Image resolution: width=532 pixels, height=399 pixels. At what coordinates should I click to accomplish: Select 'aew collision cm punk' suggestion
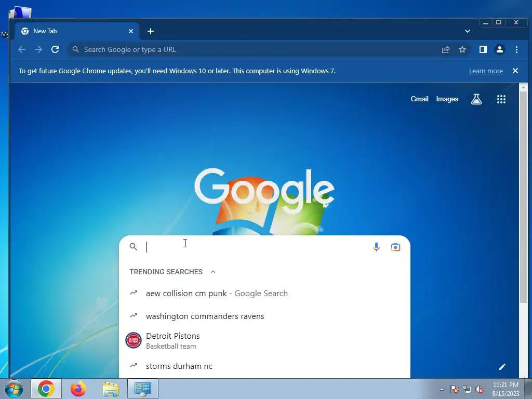(264, 294)
